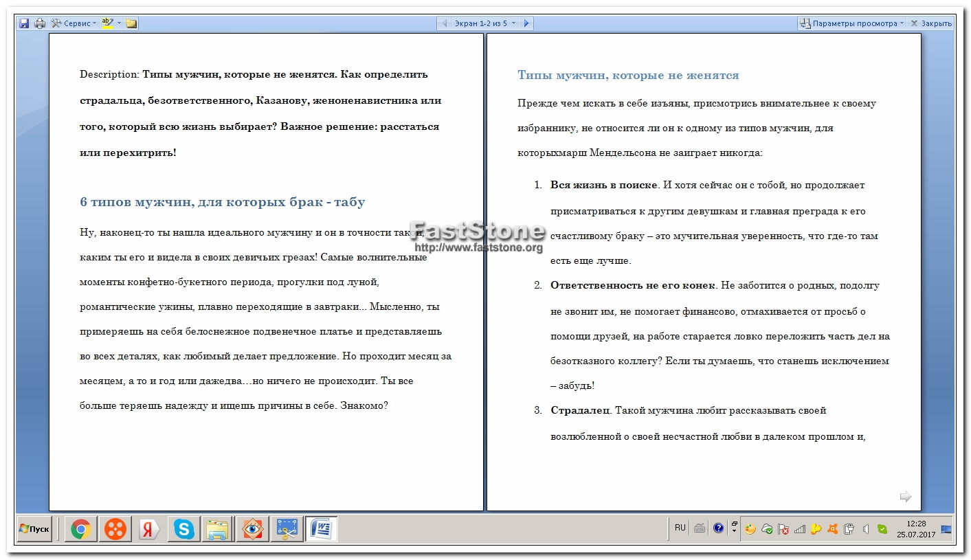
Task: Click the bold word 'Страдалец'
Action: 580,410
